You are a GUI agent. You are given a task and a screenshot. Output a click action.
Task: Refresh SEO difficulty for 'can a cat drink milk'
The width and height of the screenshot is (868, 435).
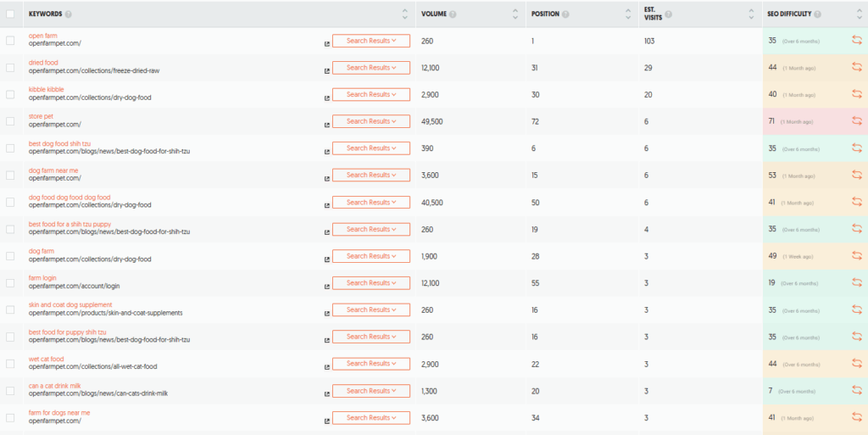tap(856, 391)
